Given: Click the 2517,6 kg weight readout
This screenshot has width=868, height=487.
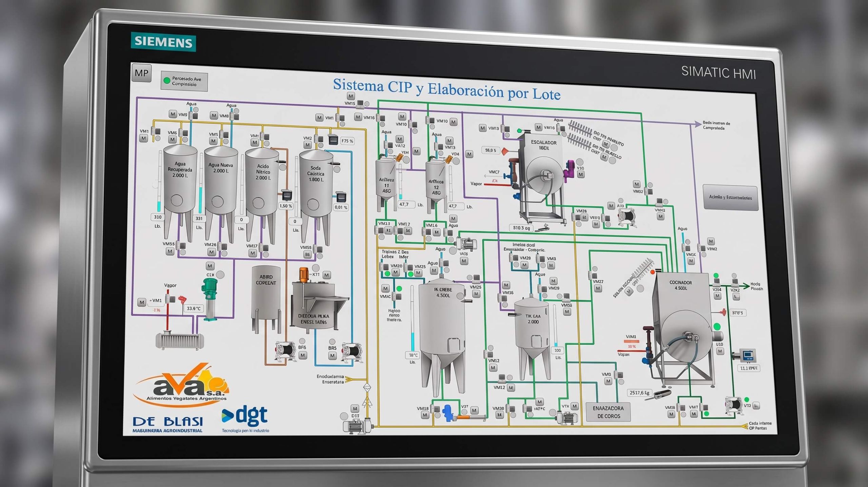Looking at the screenshot, I should [639, 393].
